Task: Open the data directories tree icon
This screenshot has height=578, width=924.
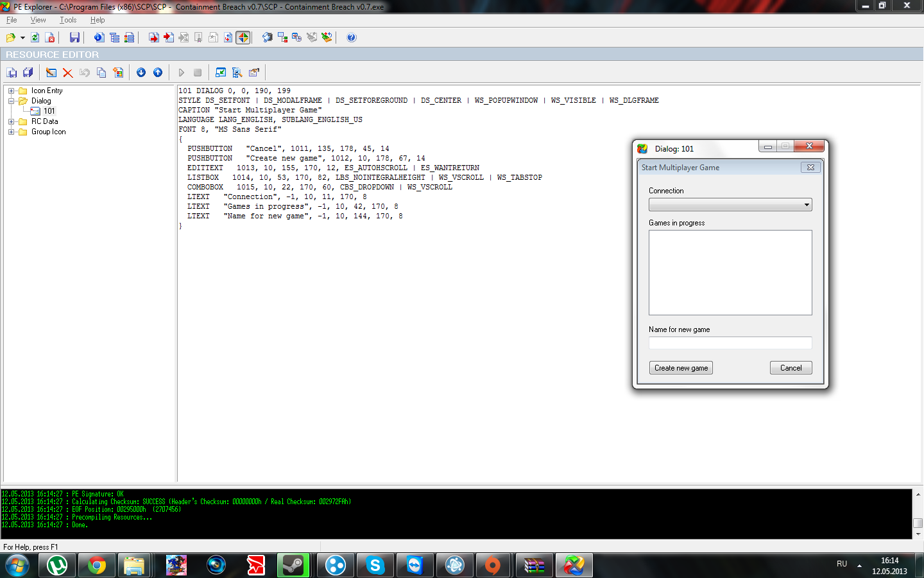Action: click(x=114, y=38)
